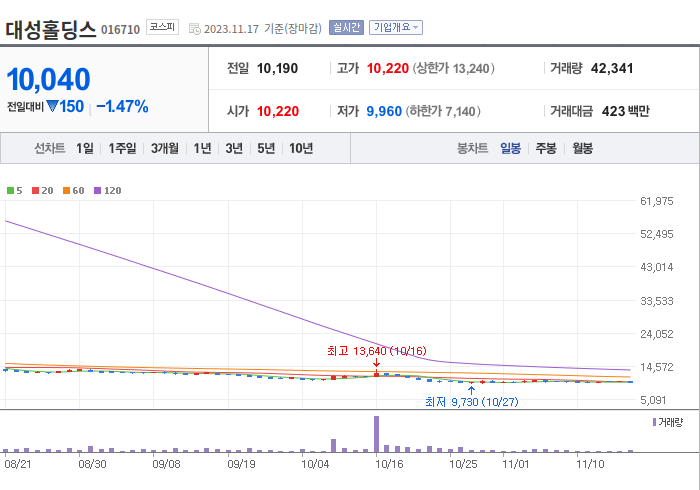Click the green 5-day moving average swatch
The image size is (700, 490).
(x=10, y=191)
